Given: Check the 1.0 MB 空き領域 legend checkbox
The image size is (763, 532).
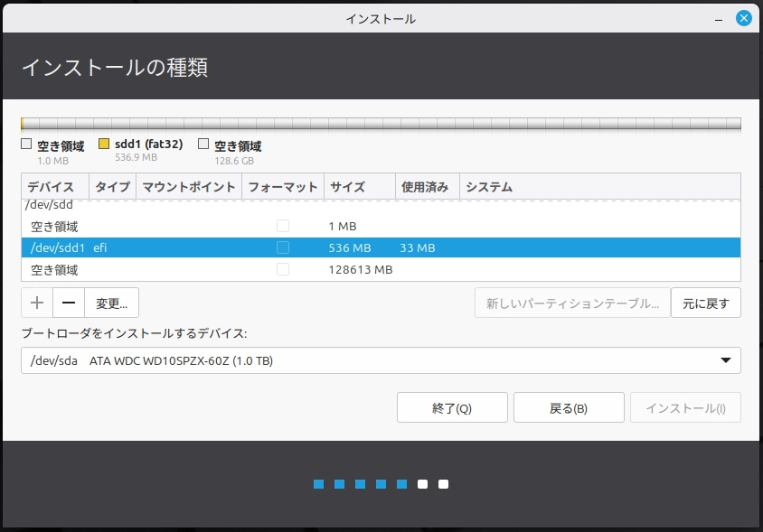Looking at the screenshot, I should (x=25, y=143).
